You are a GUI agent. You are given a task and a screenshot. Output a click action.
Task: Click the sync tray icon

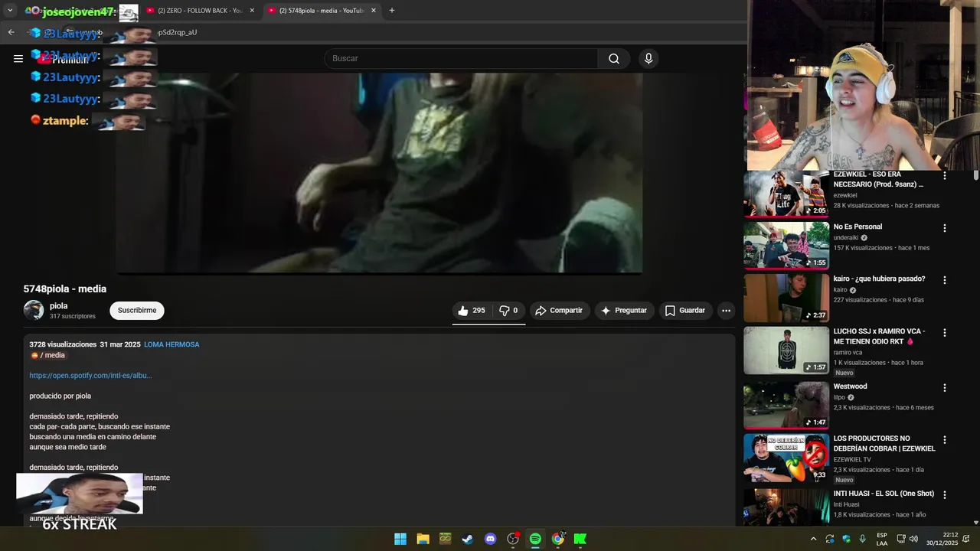click(830, 539)
